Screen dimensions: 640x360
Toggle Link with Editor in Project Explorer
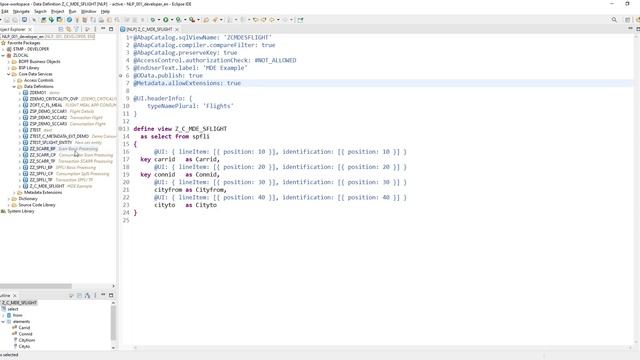point(69,29)
